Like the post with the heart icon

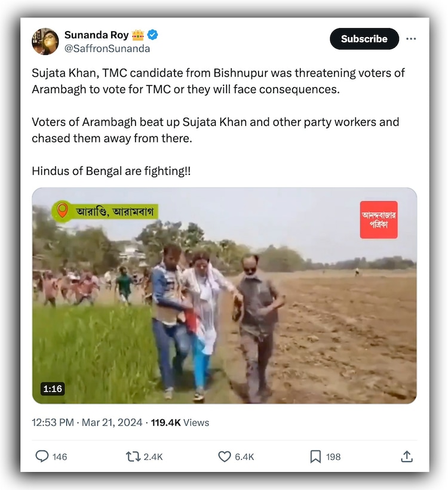click(224, 457)
